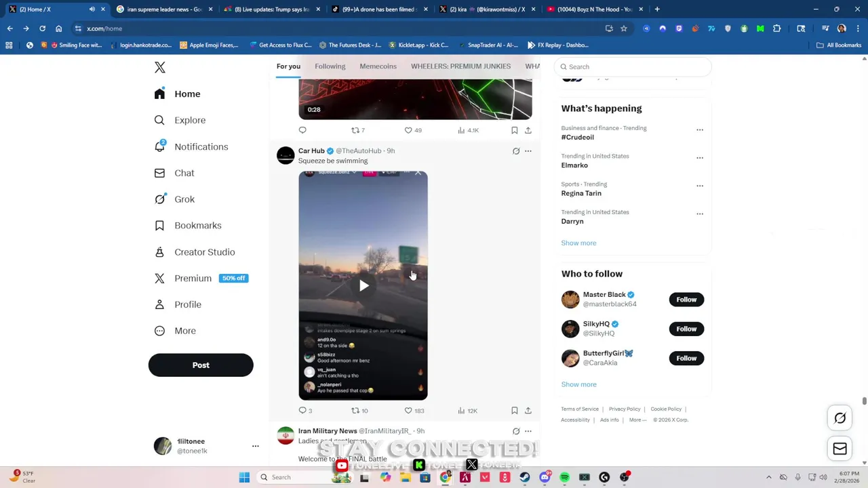This screenshot has width=868, height=488.
Task: Switch to the Following tab
Action: [x=330, y=66]
